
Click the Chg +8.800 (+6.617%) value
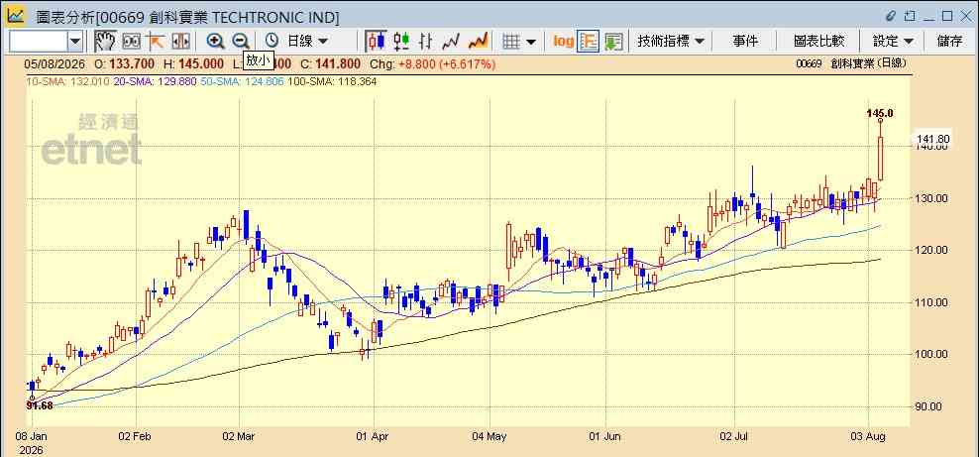(432, 63)
